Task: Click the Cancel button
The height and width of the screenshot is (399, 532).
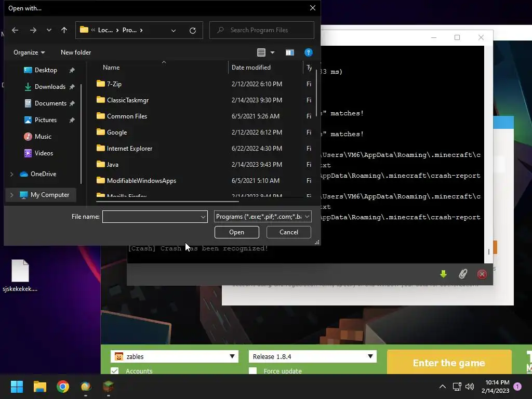Action: (x=289, y=232)
